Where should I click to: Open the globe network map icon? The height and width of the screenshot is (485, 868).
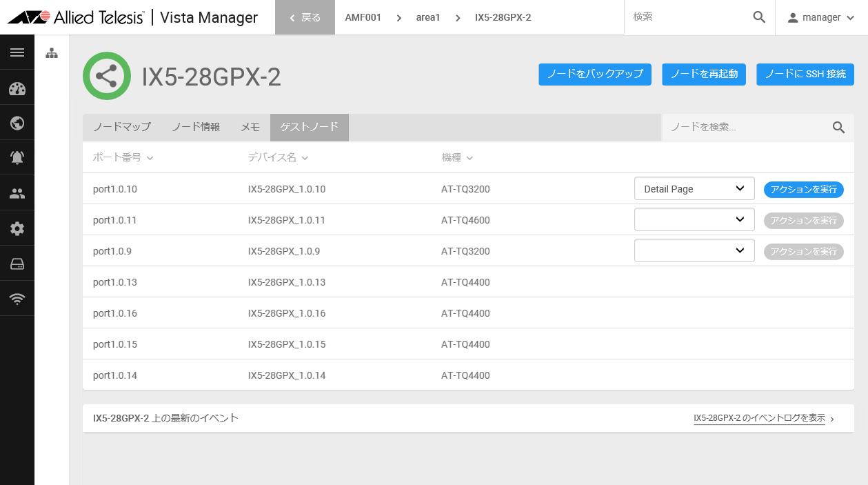coord(17,123)
